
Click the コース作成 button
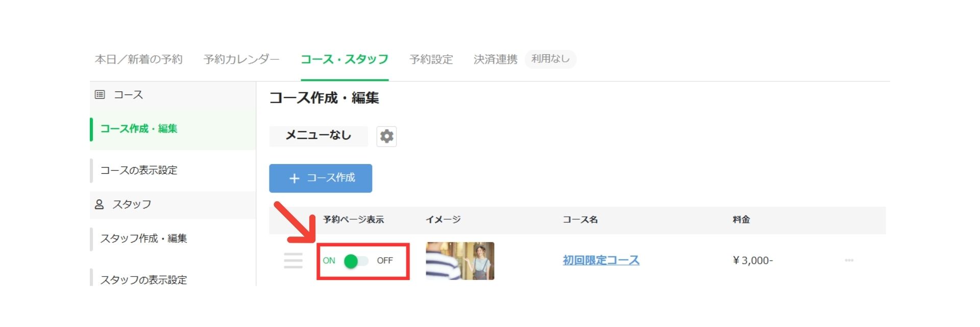tap(321, 178)
